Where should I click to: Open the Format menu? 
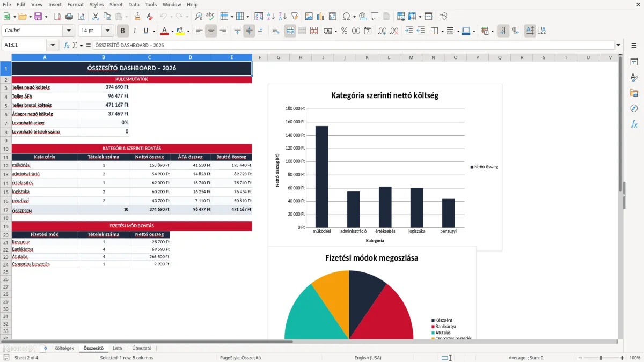coord(75,4)
